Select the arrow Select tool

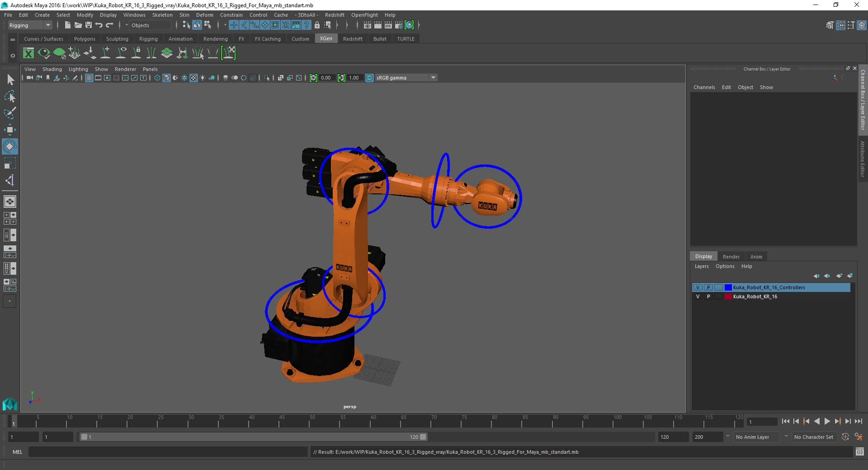point(10,80)
